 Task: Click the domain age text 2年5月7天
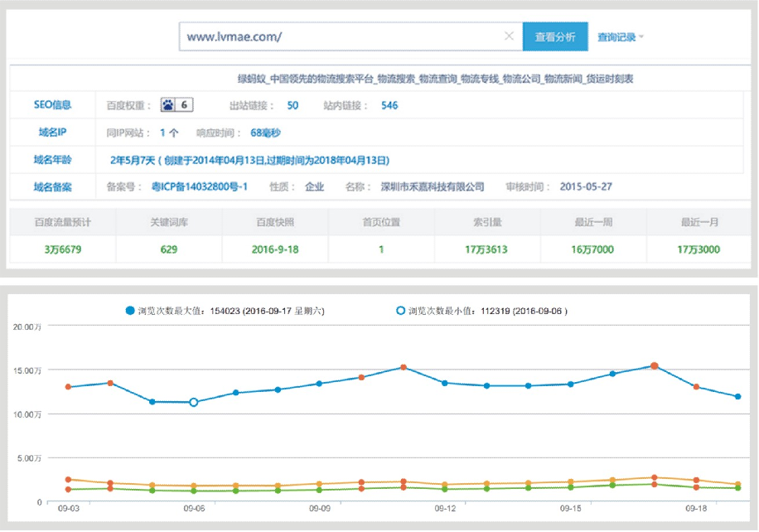pyautogui.click(x=132, y=160)
